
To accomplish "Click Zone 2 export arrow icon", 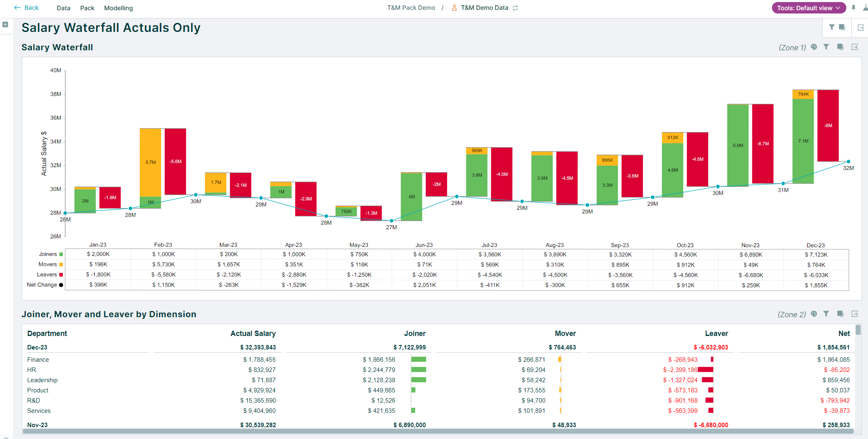I will [x=855, y=314].
